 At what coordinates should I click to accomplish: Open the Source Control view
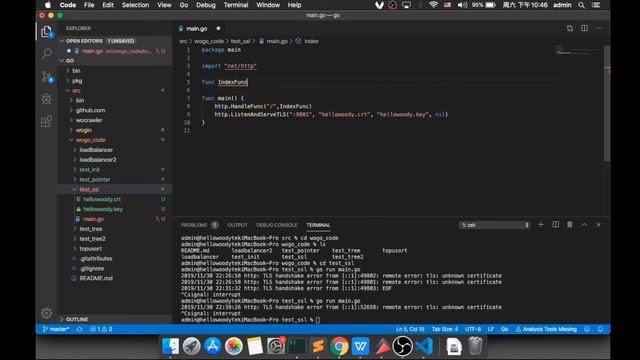(x=47, y=76)
